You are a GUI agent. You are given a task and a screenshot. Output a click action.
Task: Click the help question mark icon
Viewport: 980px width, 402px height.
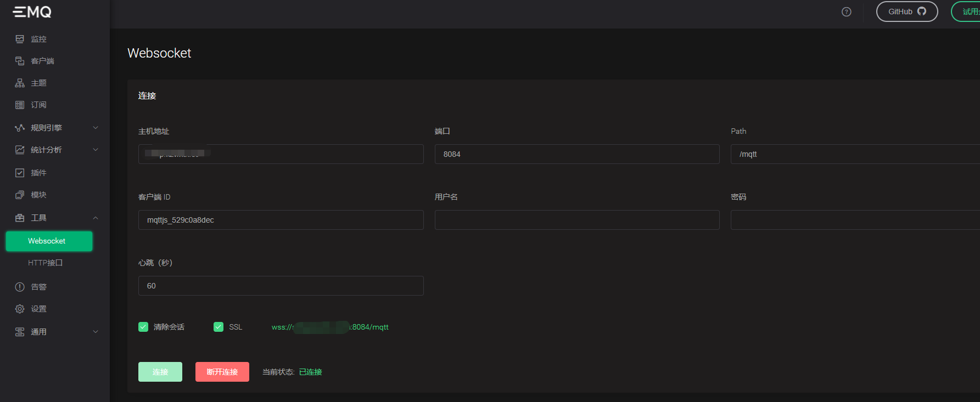click(x=847, y=12)
